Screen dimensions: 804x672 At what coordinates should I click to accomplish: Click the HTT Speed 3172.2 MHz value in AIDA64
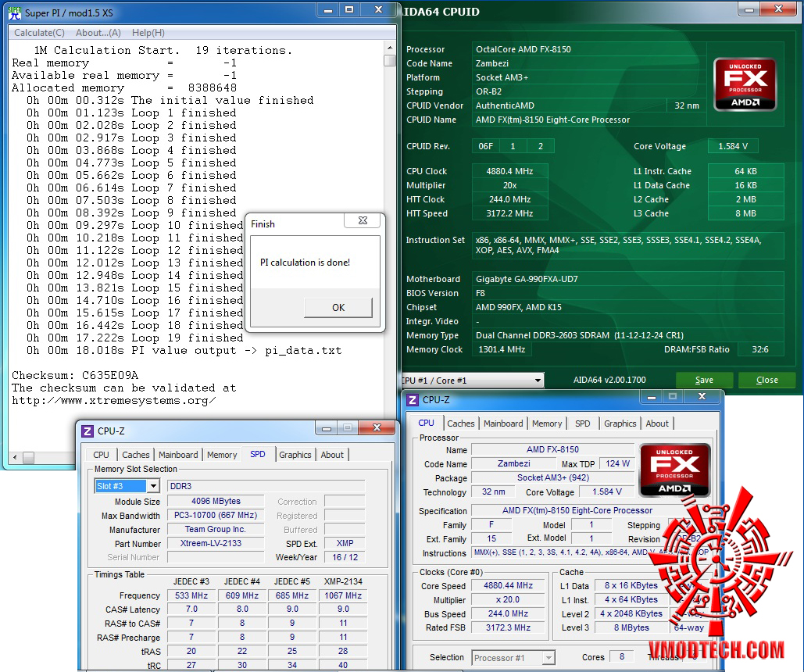509,213
